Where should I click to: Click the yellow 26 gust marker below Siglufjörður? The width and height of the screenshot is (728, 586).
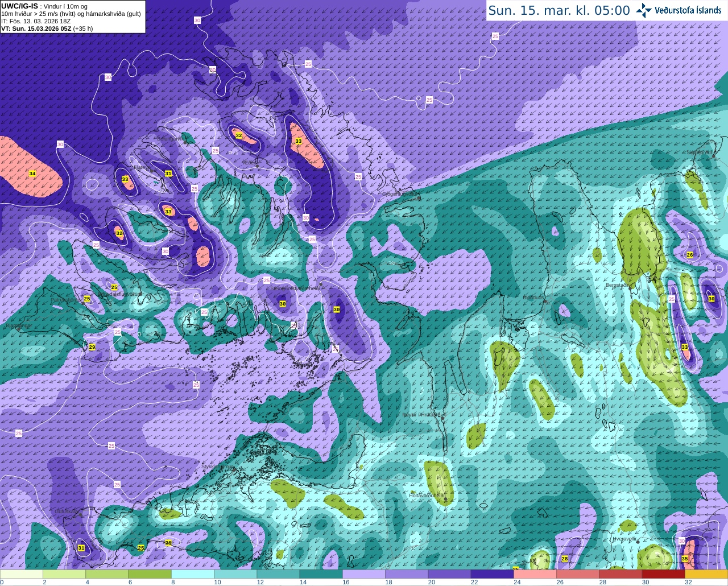point(690,255)
